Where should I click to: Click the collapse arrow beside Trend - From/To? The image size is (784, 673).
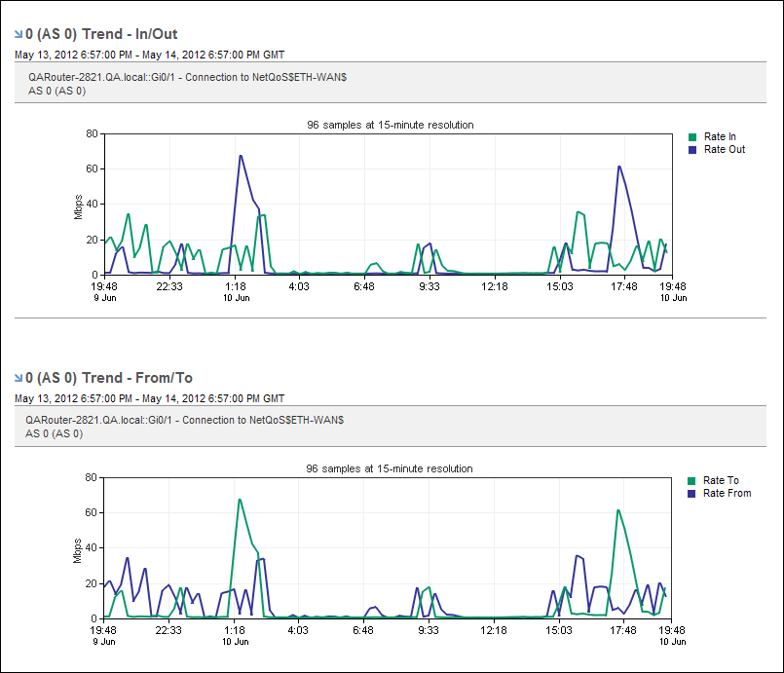coord(17,377)
